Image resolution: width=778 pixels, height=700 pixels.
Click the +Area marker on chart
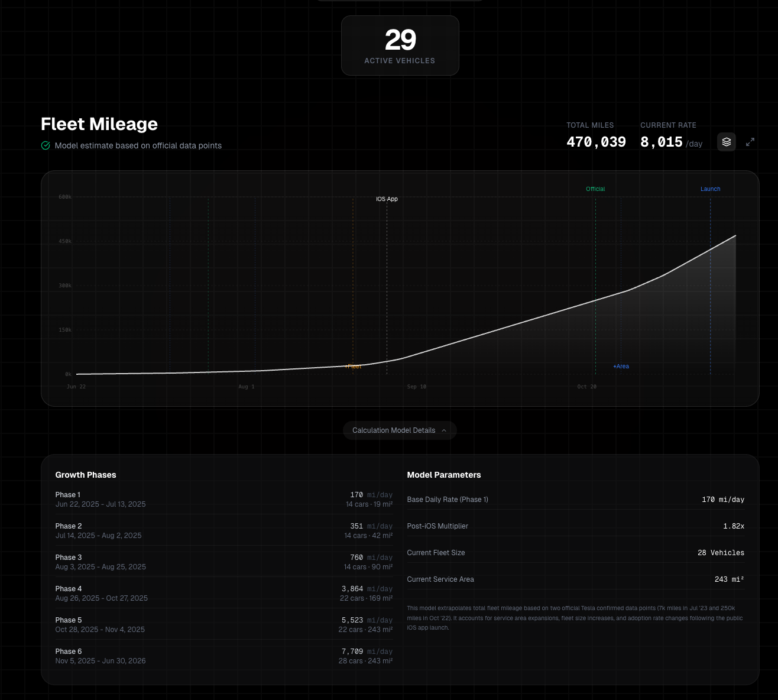tap(621, 367)
